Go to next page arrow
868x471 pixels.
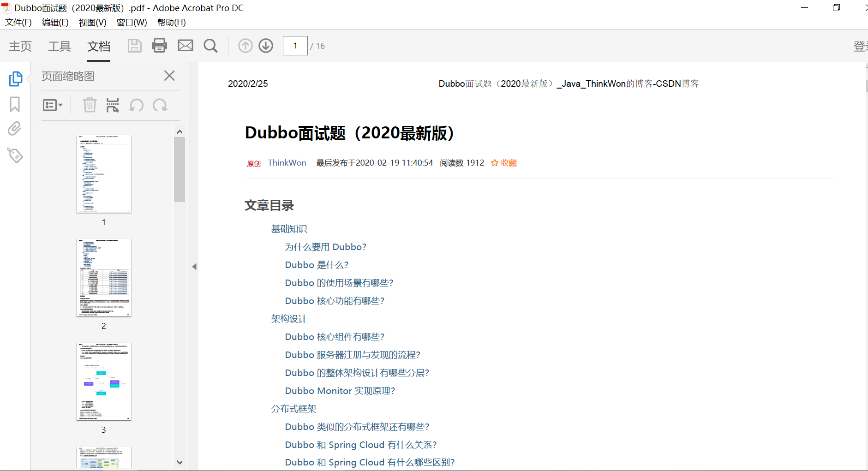(x=266, y=46)
